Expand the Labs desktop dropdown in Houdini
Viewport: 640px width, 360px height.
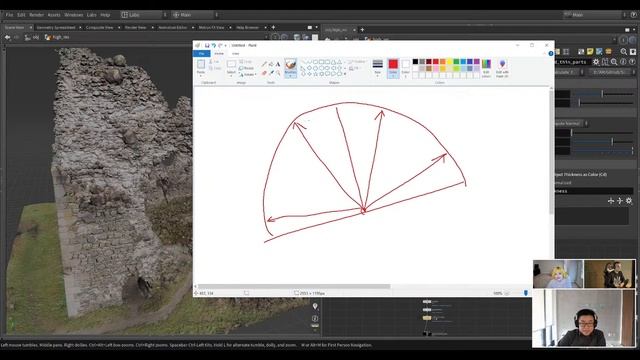[x=165, y=15]
